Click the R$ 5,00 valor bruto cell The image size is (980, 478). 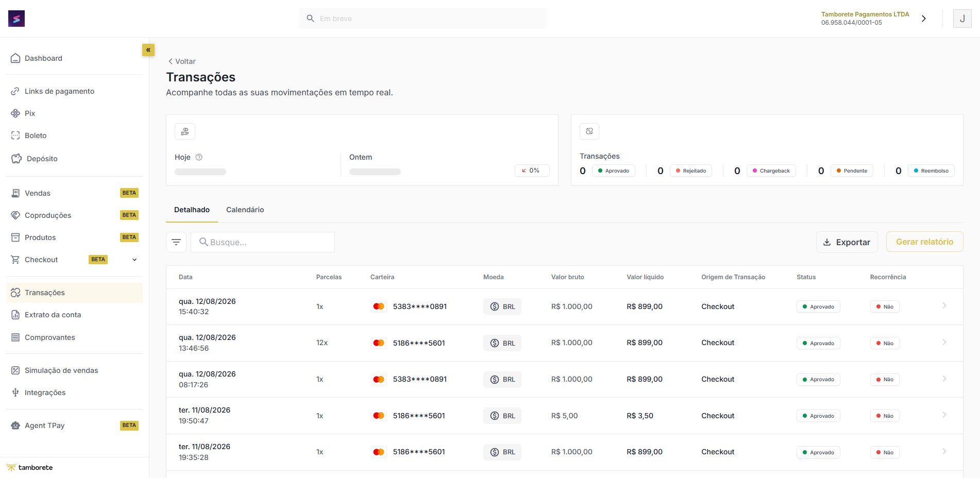click(564, 416)
